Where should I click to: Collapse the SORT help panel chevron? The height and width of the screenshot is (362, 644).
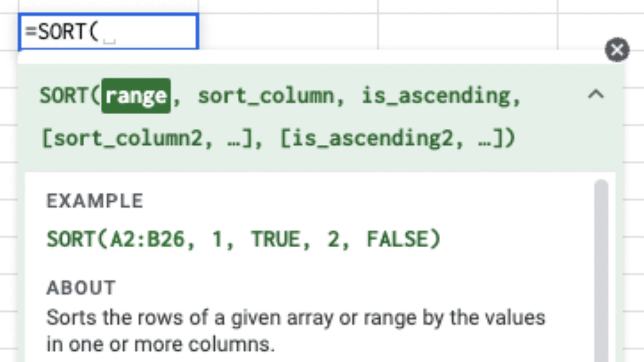point(596,95)
